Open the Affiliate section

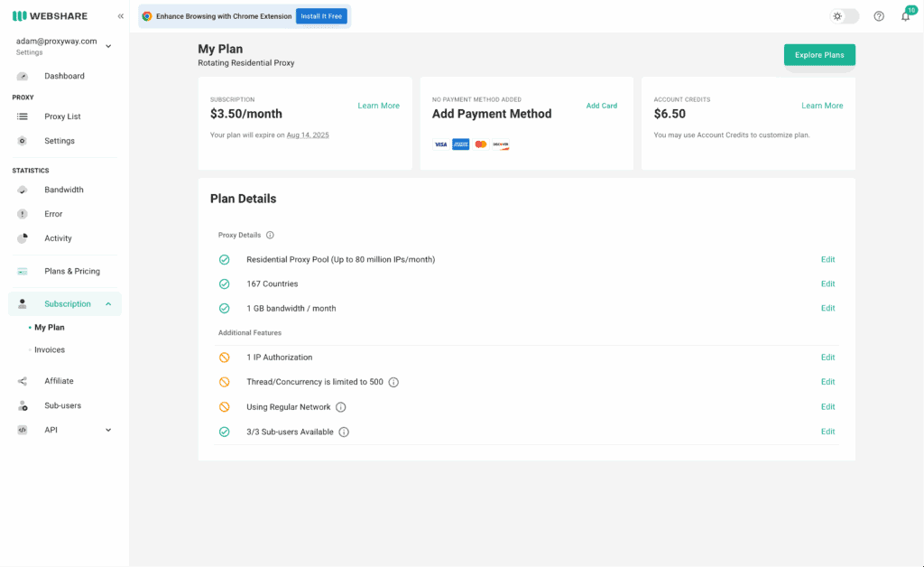point(59,380)
